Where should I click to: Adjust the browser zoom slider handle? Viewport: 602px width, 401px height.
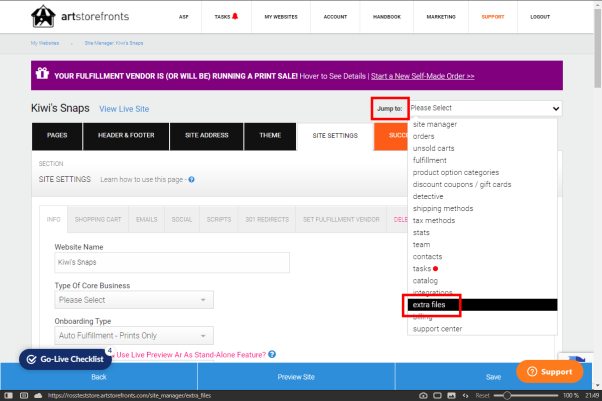point(507,395)
